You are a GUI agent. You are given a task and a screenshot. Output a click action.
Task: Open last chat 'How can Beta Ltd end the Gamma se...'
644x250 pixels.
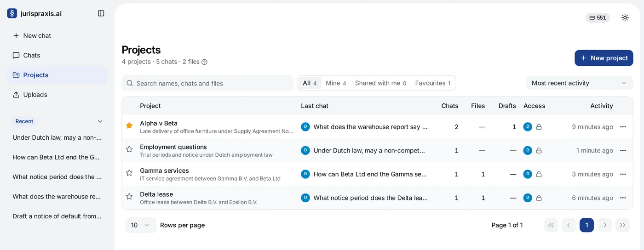(370, 174)
